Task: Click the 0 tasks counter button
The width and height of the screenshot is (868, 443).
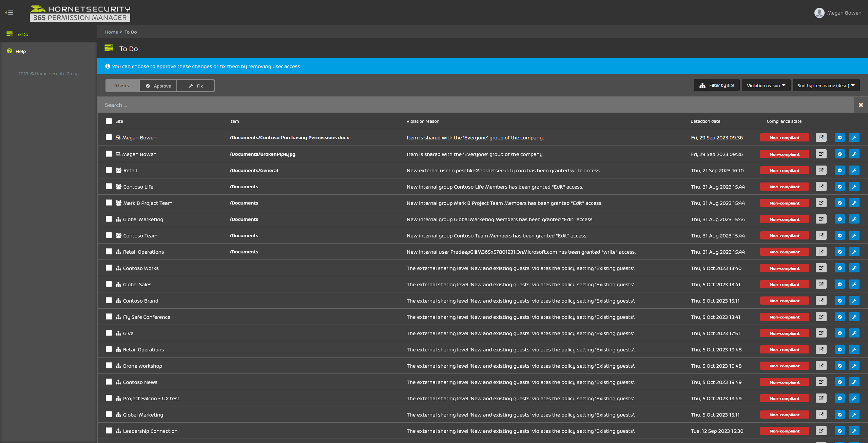Action: (x=122, y=86)
